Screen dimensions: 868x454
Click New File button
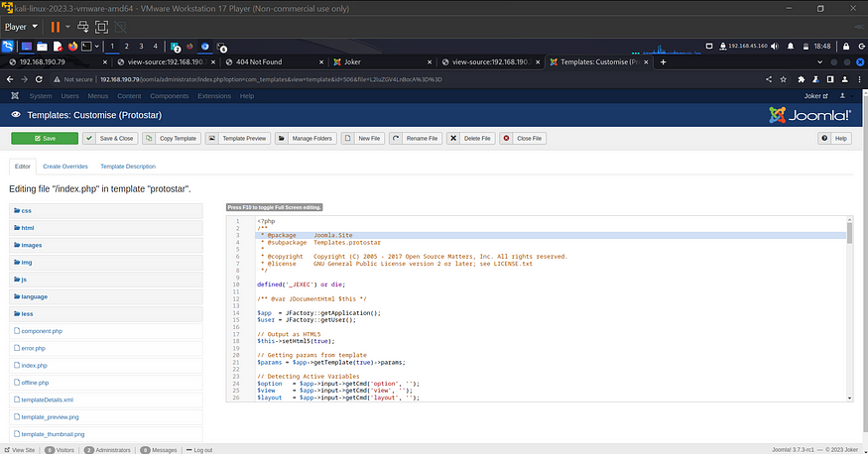pos(363,138)
